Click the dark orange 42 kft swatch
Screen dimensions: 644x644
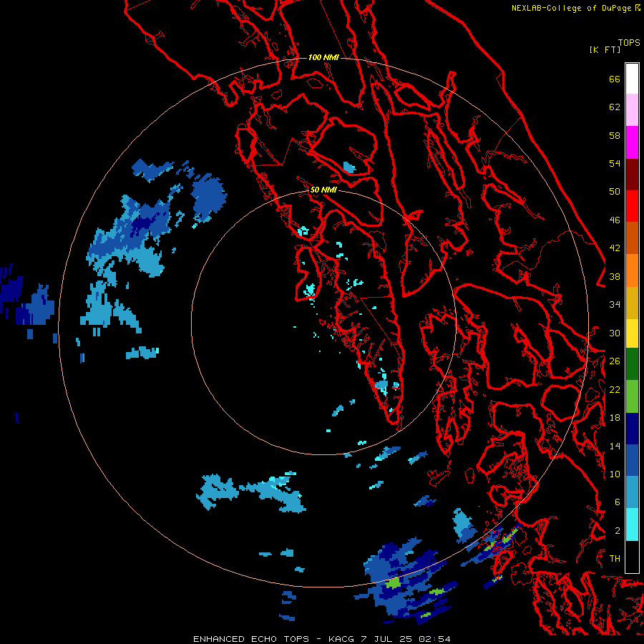pyautogui.click(x=632, y=238)
